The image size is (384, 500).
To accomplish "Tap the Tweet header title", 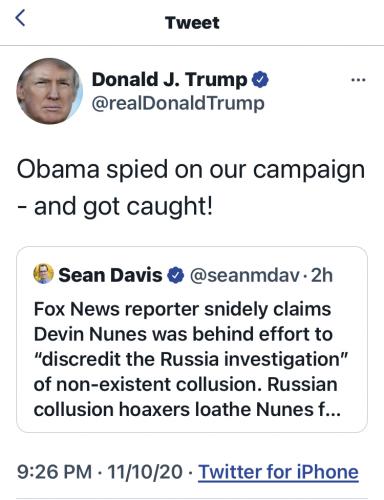I will (192, 23).
